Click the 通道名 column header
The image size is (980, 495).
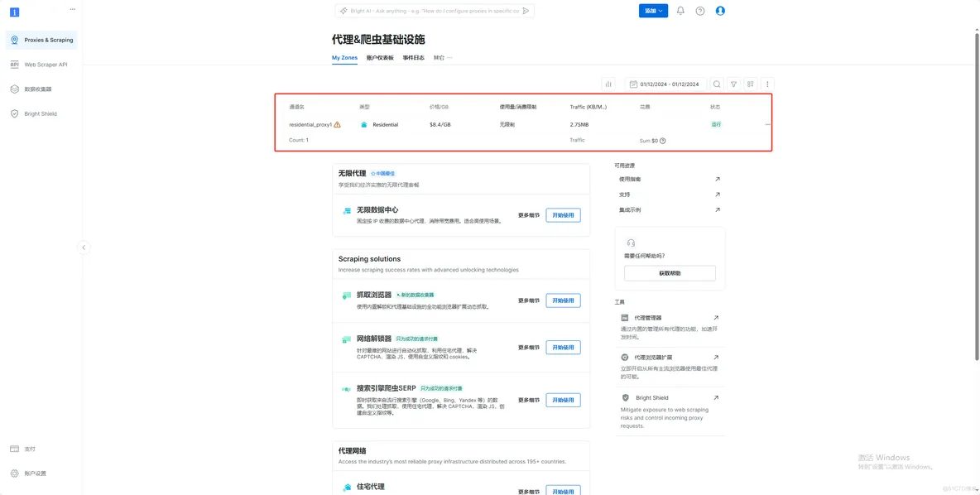tap(297, 107)
